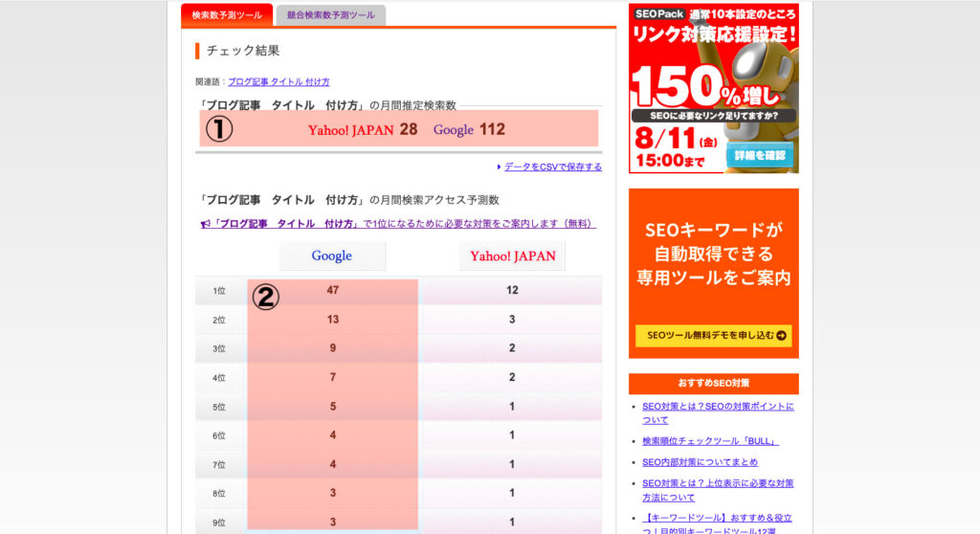The image size is (980, 534).
Task: Click arrow icon on the 無料デモ button
Action: (781, 336)
